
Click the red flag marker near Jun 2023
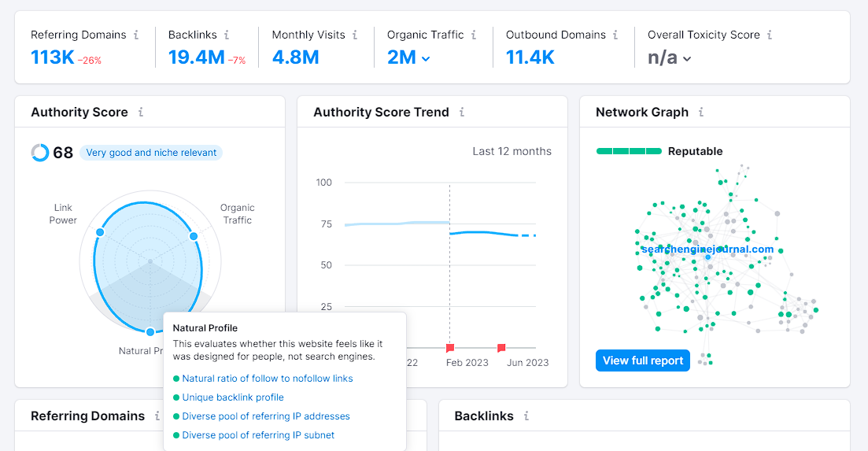coord(501,348)
